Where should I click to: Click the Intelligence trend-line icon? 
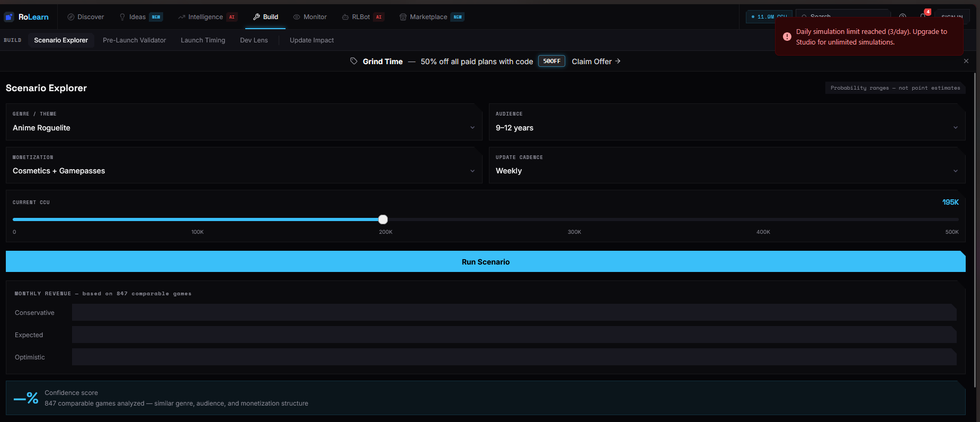182,17
